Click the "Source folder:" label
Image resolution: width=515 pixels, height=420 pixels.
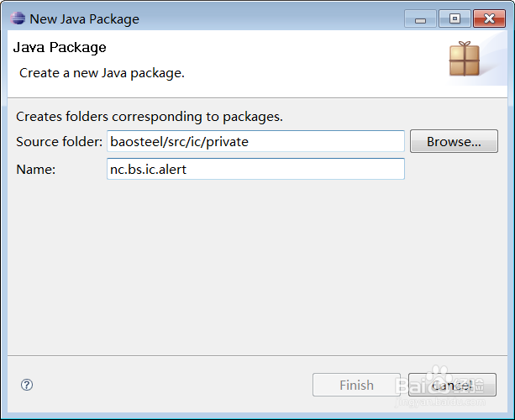[59, 141]
